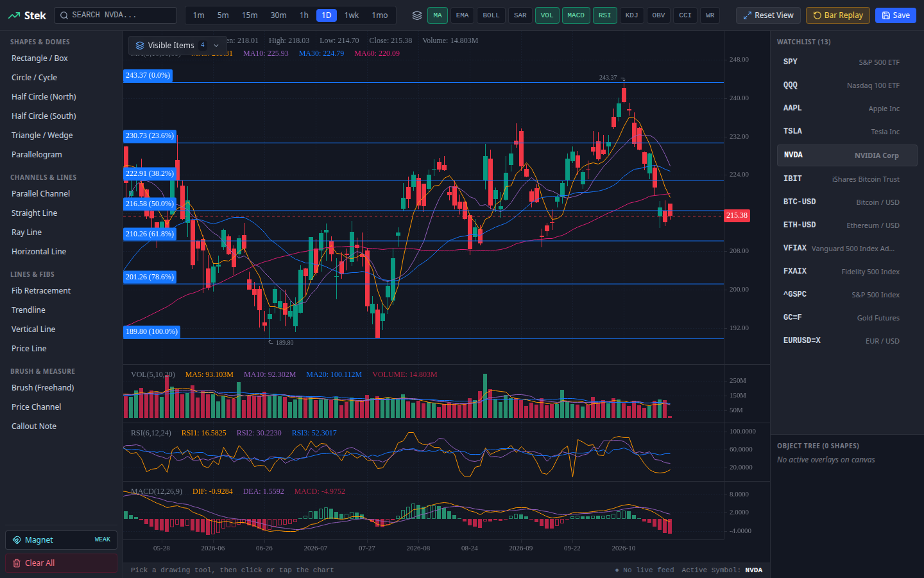Toggle the MA indicator
This screenshot has height=578, width=924.
point(438,15)
